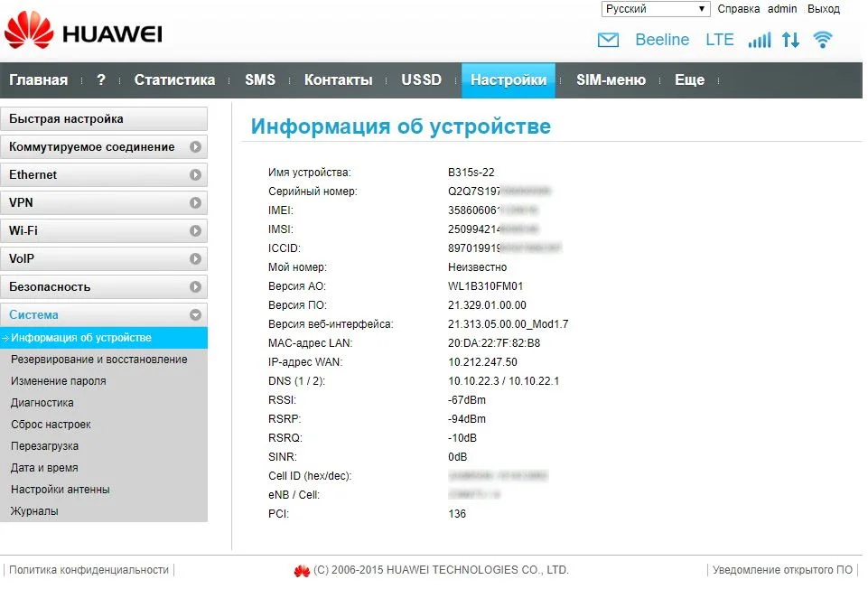Expand the Безопасность section arrow
868x589 pixels.
[195, 286]
